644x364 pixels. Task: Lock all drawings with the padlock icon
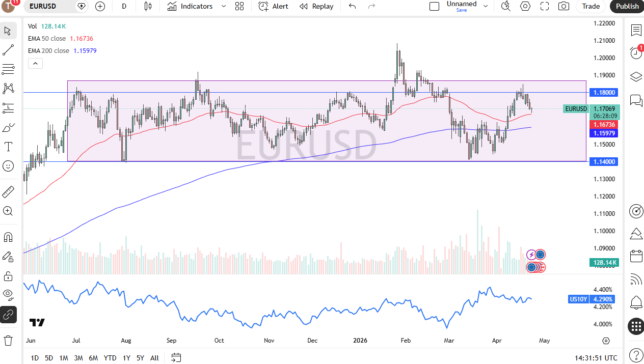click(x=8, y=275)
